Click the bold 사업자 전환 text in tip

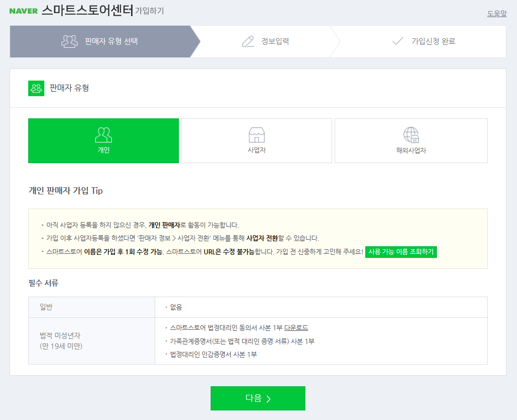point(262,238)
